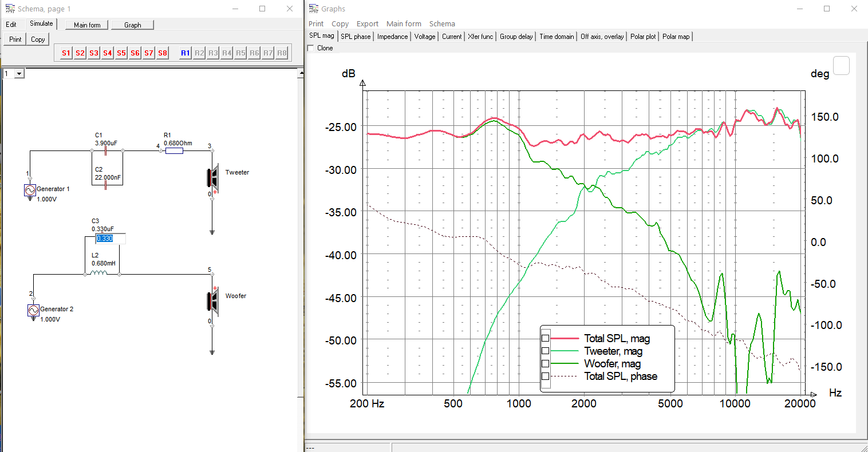Open the Impedance tab

393,37
